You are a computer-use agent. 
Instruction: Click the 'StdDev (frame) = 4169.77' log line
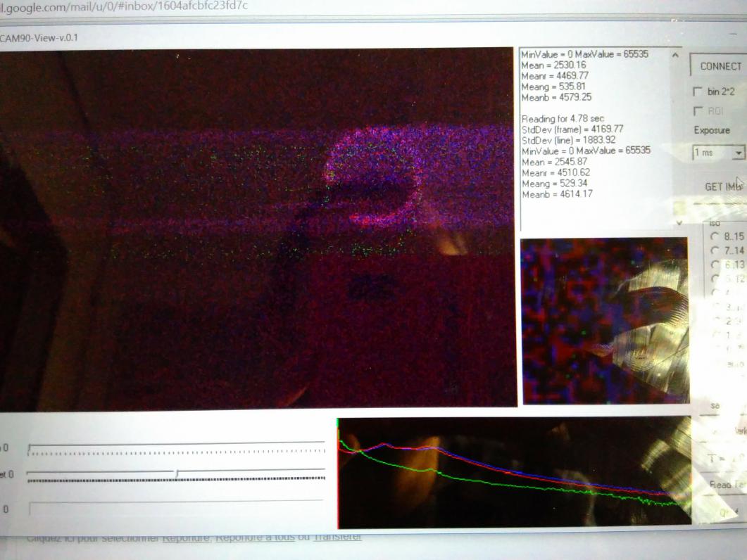[572, 129]
